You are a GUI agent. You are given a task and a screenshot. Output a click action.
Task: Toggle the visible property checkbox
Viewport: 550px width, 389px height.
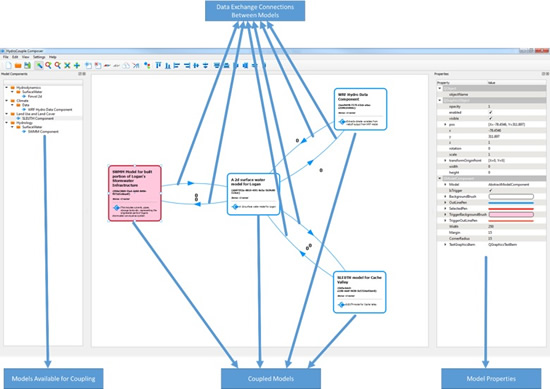pos(490,118)
